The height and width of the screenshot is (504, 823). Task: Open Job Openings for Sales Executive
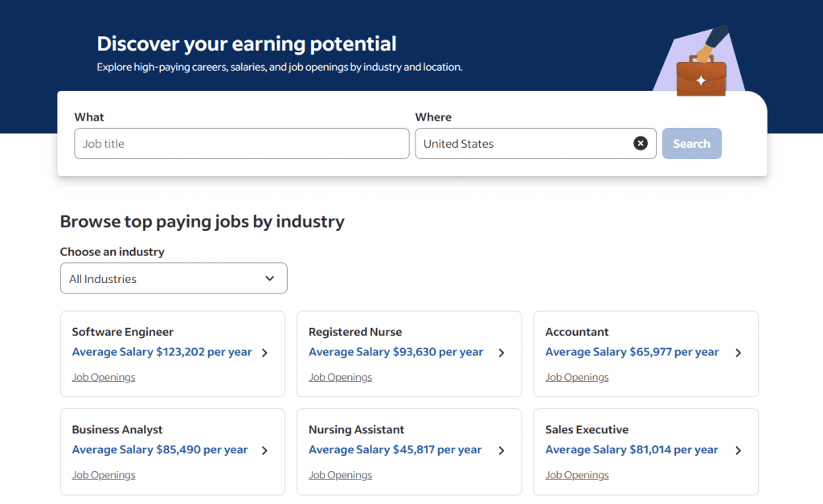click(x=576, y=474)
